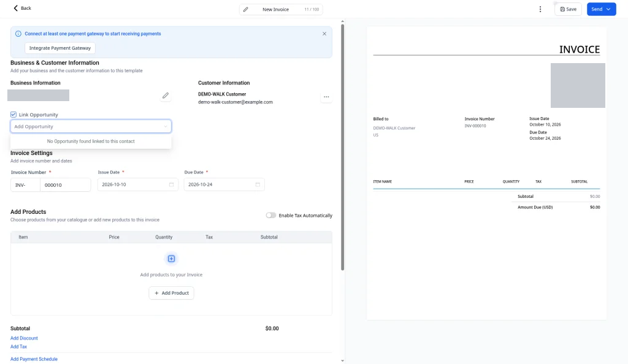Click Integrate Payment Gateway button
Viewport: 628px width, 364px height.
pyautogui.click(x=60, y=48)
